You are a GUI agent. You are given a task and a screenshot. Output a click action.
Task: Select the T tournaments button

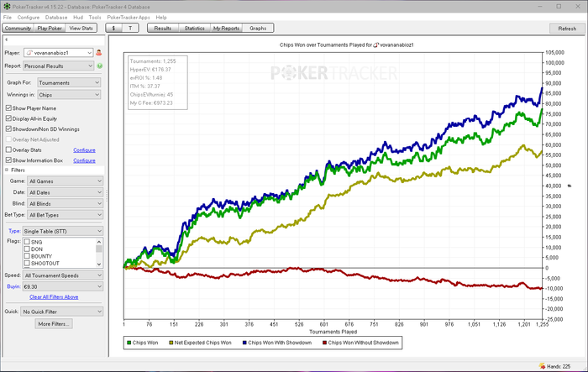130,28
